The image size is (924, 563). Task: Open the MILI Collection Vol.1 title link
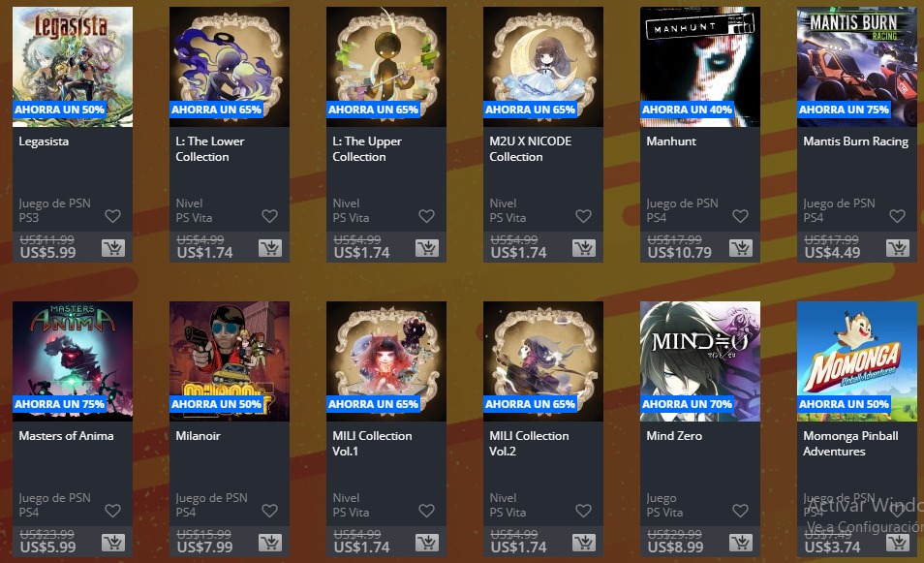[373, 443]
